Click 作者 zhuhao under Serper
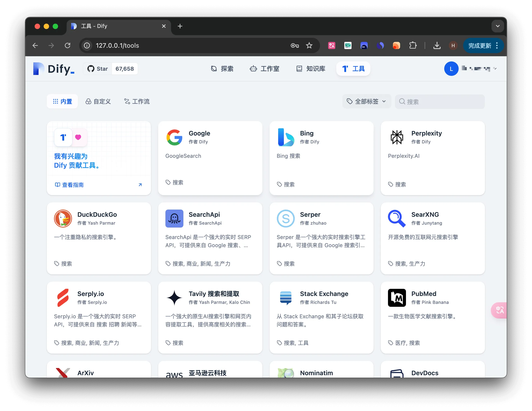Screen dimensions: 532x411 pos(313,223)
